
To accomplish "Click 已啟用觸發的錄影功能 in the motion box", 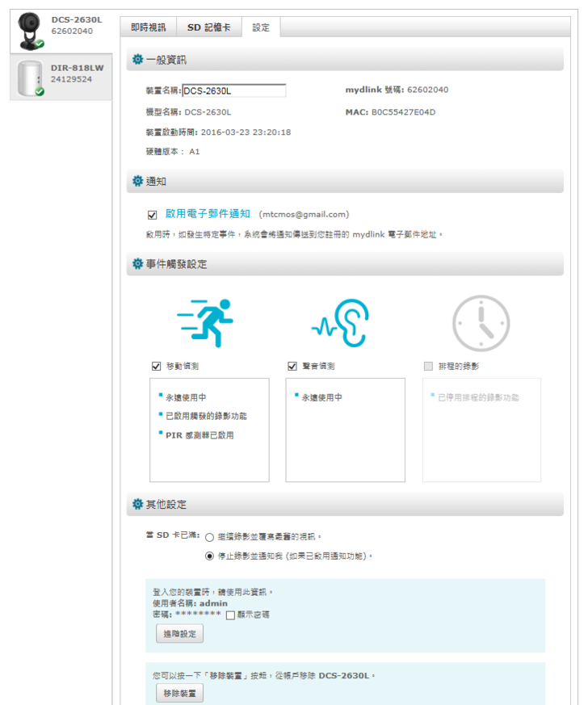I will (x=206, y=416).
